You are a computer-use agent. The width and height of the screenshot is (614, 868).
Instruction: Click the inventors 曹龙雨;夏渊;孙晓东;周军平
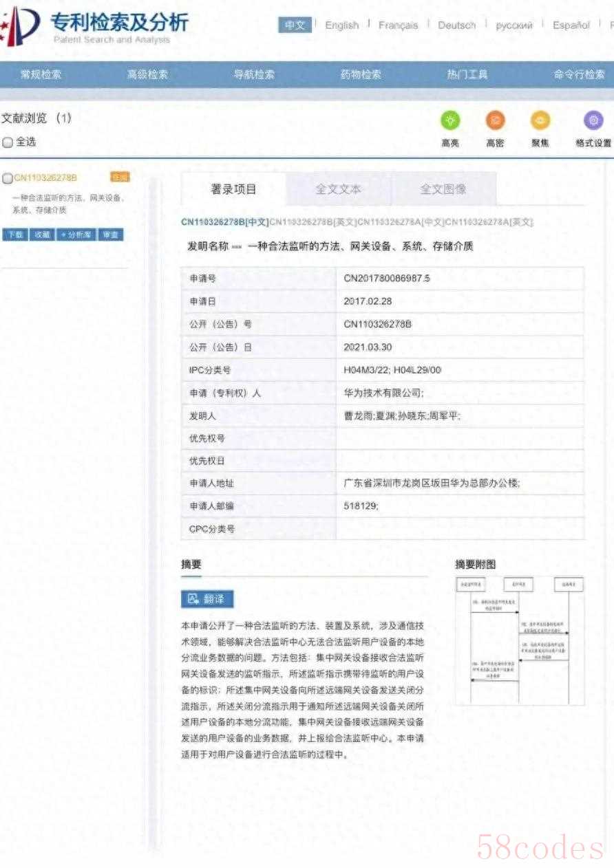tap(402, 415)
